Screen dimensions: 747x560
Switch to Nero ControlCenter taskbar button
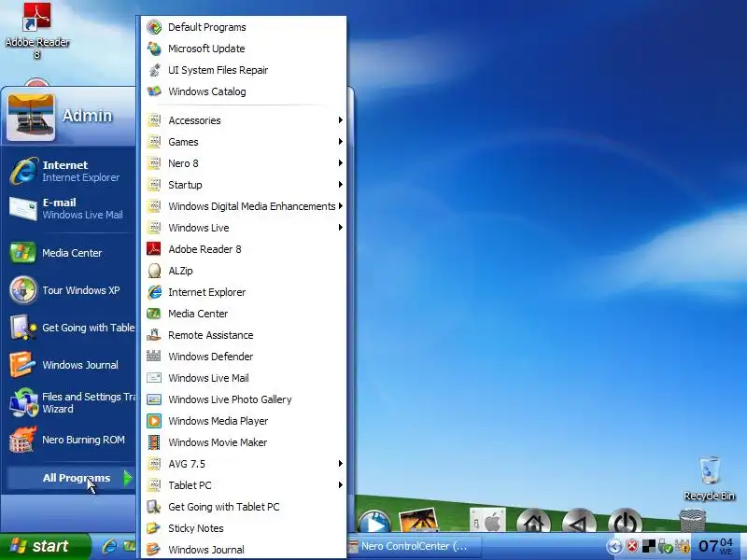click(x=414, y=546)
